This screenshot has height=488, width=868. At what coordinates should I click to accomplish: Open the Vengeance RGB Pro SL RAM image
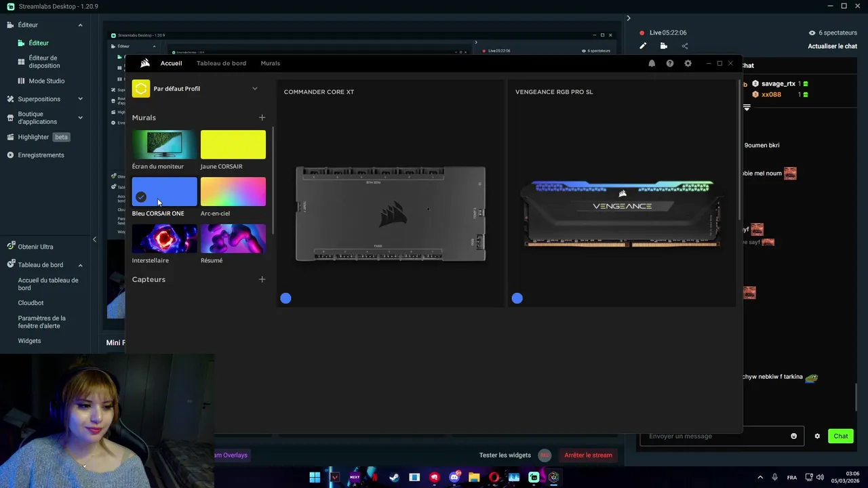[x=622, y=213]
